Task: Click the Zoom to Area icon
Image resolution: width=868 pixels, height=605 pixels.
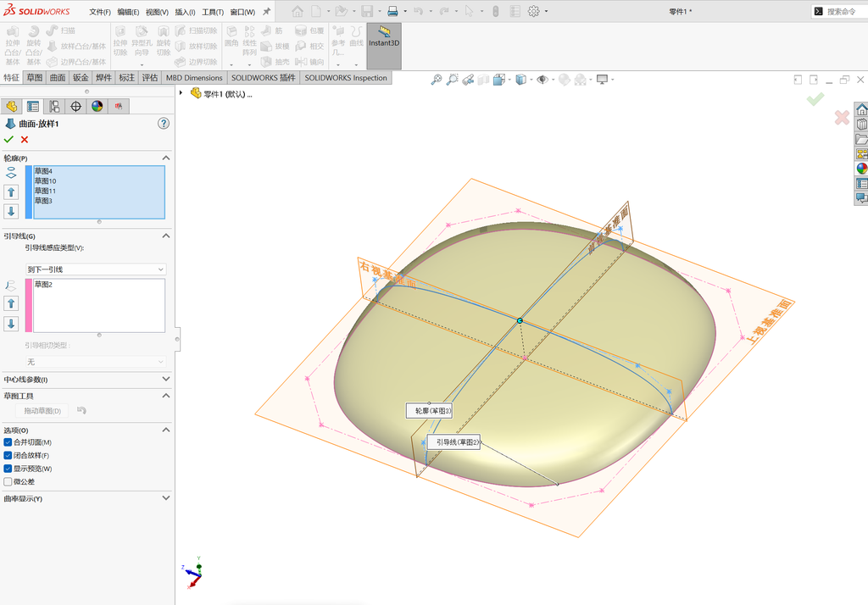Action: pyautogui.click(x=453, y=80)
